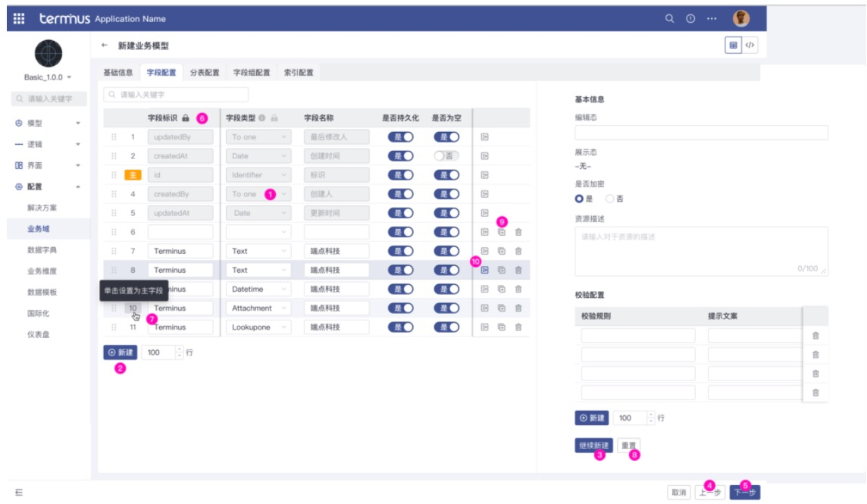Click the 下一步 button
The width and height of the screenshot is (867, 504).
744,493
